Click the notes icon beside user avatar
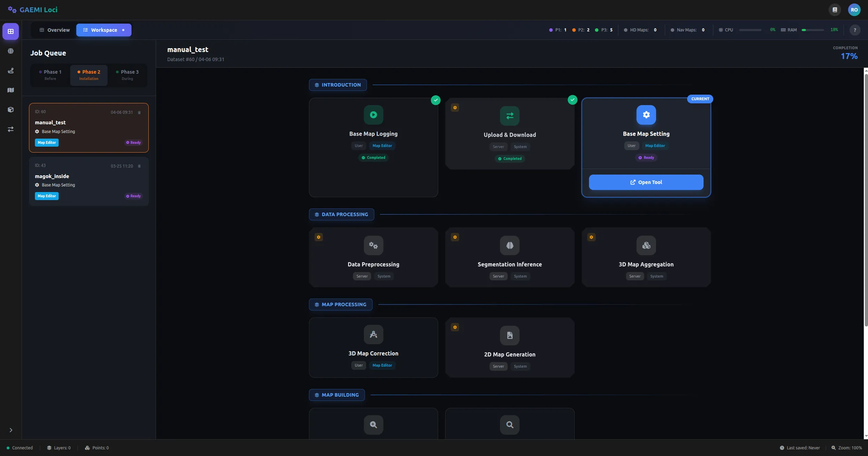The height and width of the screenshot is (456, 868). click(835, 10)
